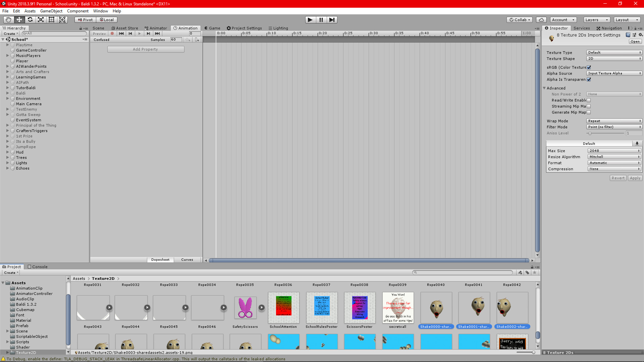
Task: Uncheck Alpha Is Transparent
Action: point(589,79)
